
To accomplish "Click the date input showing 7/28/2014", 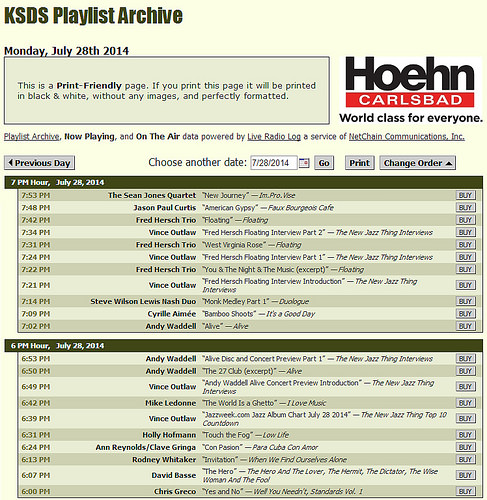I will (x=273, y=163).
